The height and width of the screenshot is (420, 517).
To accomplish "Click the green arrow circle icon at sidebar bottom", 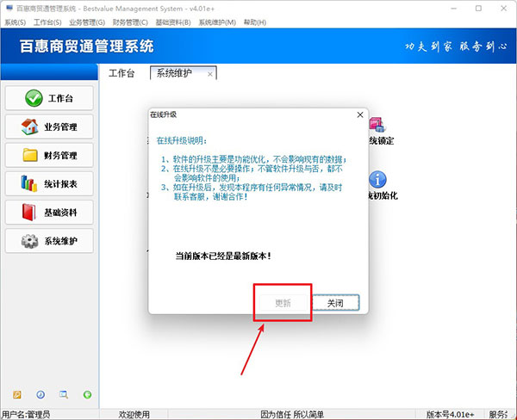I will [87, 394].
